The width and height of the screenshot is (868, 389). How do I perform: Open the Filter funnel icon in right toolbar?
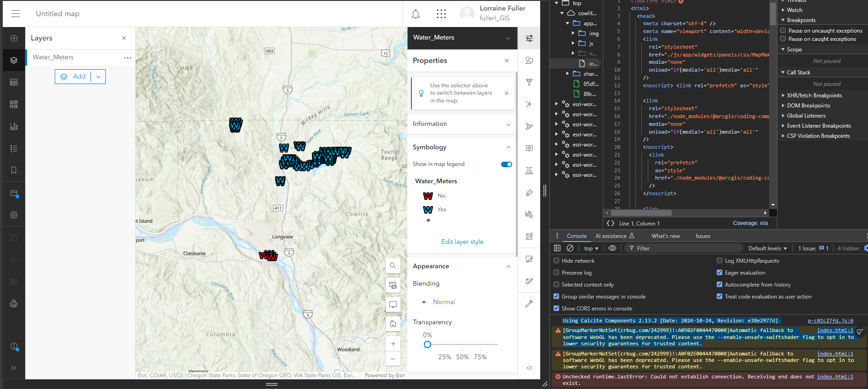pyautogui.click(x=529, y=82)
